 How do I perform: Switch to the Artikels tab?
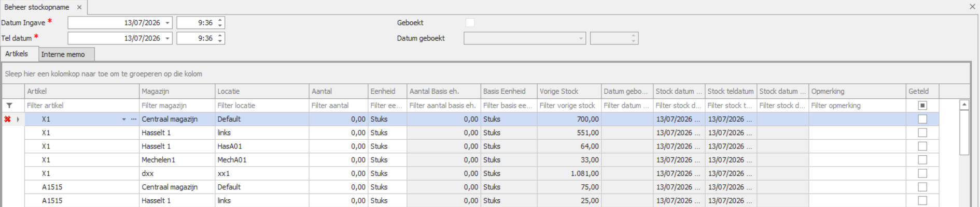point(19,54)
